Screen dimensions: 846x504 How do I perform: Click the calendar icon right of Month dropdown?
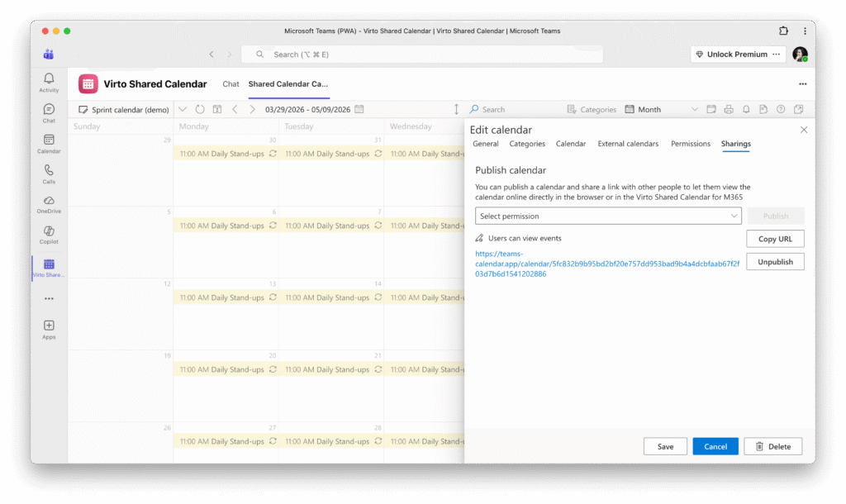711,109
